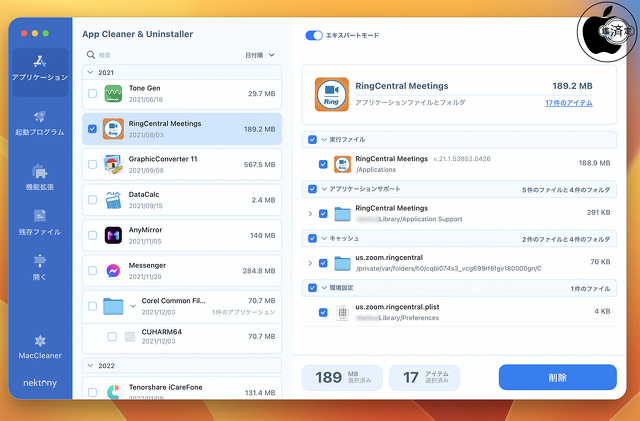
Task: Open the 機能拡張 puzzle section
Action: tap(40, 177)
